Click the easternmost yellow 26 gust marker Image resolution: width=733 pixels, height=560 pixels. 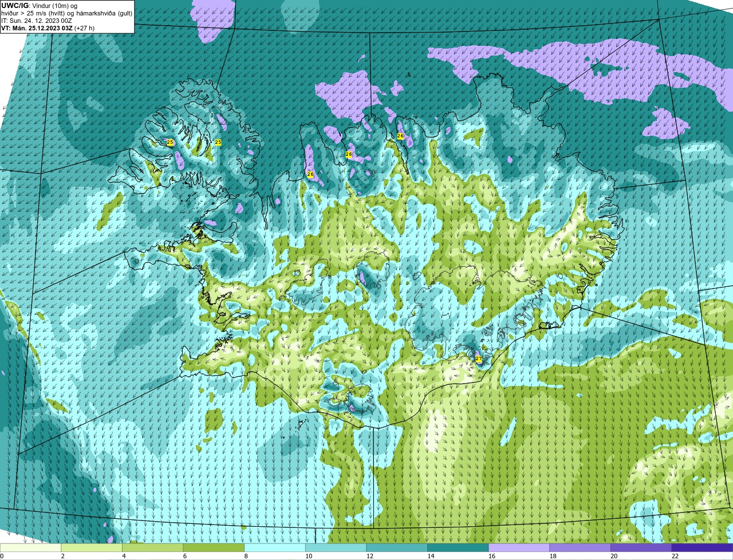(x=400, y=136)
